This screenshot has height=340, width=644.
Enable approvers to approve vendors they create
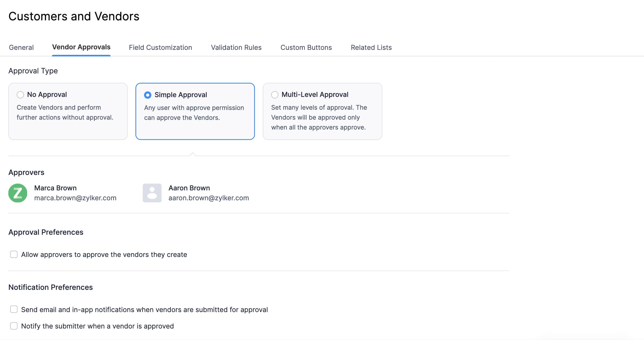[x=14, y=254]
